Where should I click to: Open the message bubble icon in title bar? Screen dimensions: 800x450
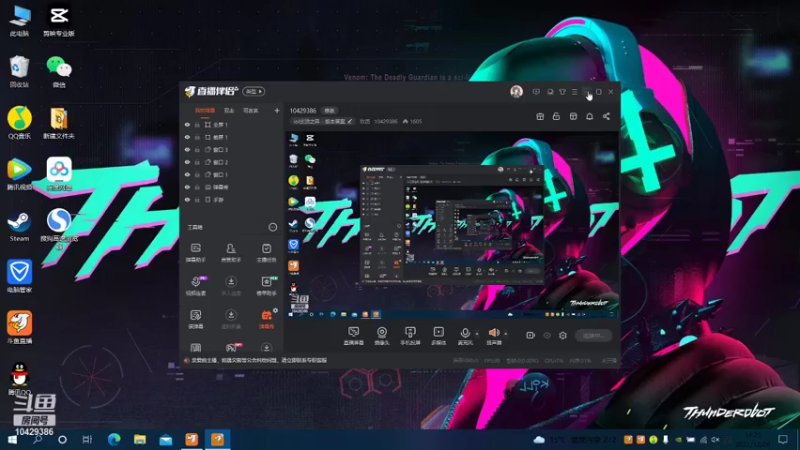(x=536, y=92)
